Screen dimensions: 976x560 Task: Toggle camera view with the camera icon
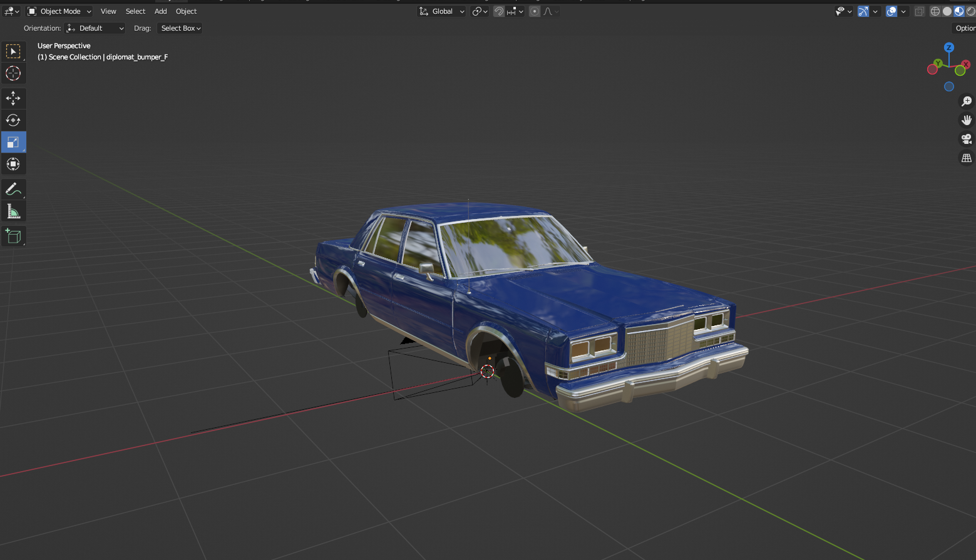tap(967, 139)
